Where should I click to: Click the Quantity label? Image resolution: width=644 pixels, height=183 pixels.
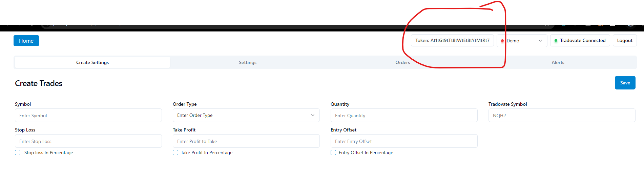340,104
